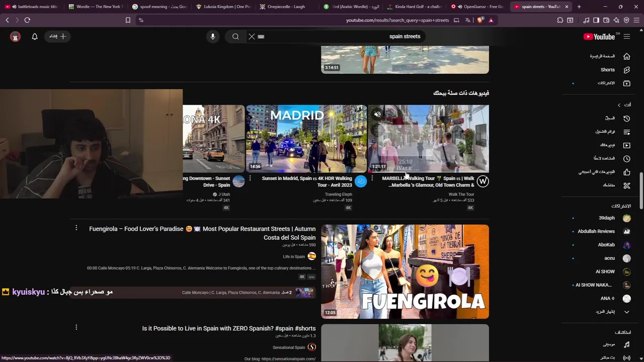
Task: Unmute the Marbella preview video
Action: tap(377, 115)
